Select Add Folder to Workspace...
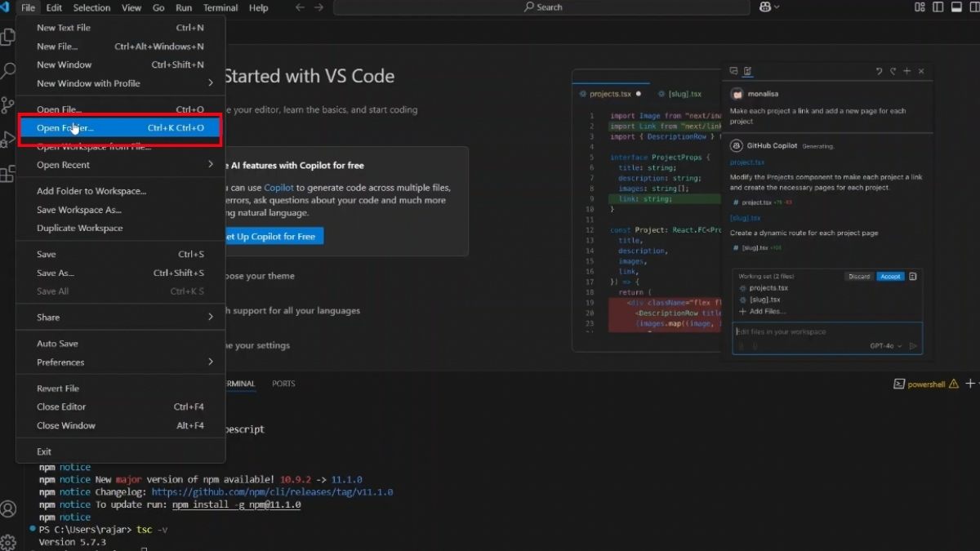Screen dimensions: 980x551 [x=121, y=191]
